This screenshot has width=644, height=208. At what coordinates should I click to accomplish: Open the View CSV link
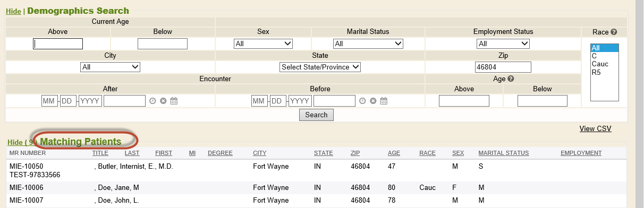point(596,128)
